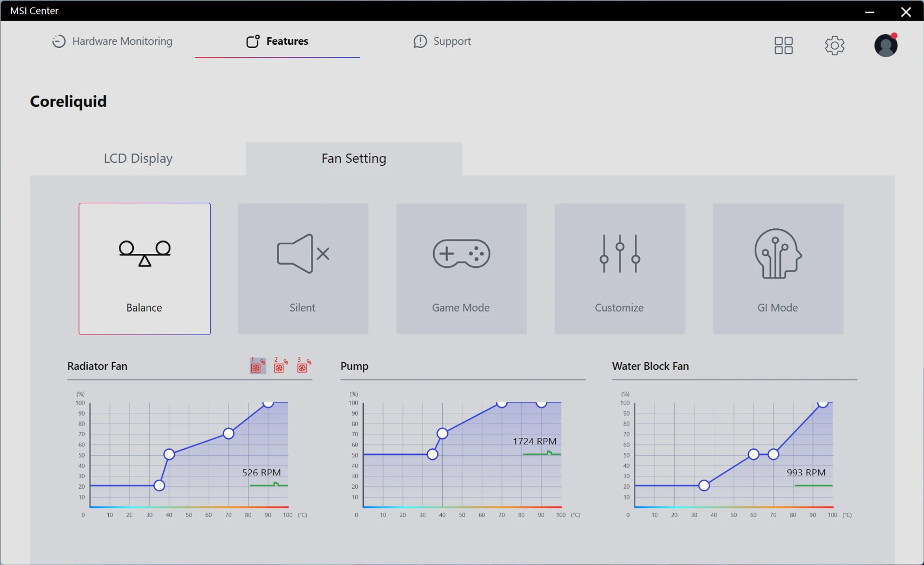924x565 pixels.
Task: Select the Silent fan mode
Action: 303,269
